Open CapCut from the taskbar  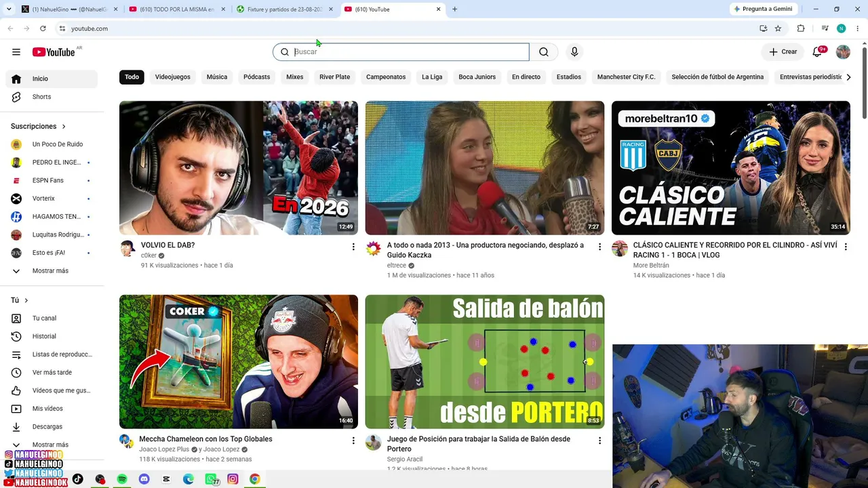pyautogui.click(x=166, y=479)
